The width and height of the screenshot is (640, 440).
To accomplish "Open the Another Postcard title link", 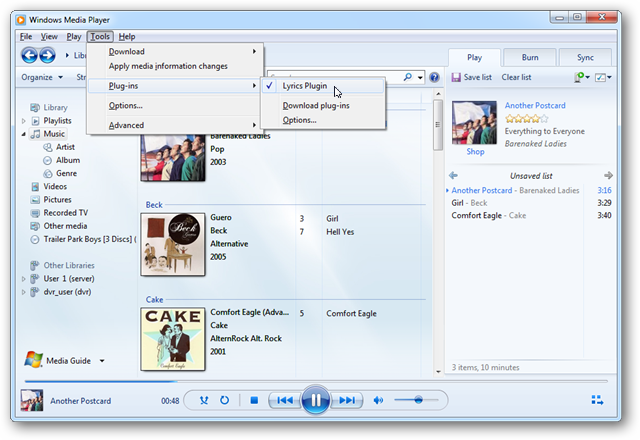I will point(535,105).
